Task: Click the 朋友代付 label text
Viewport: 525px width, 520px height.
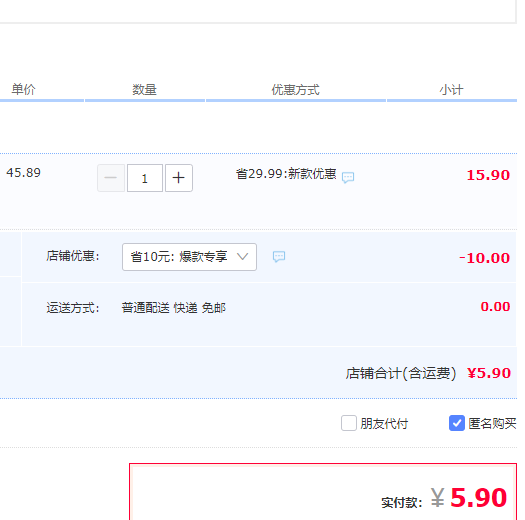Action: [384, 424]
